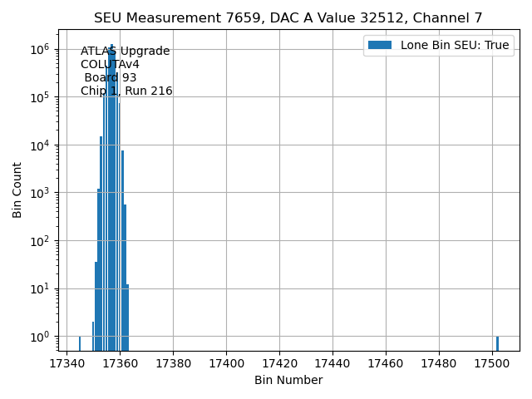Click the 'Board 93' annotation line
The image size is (532, 399).
pyautogui.click(x=110, y=78)
